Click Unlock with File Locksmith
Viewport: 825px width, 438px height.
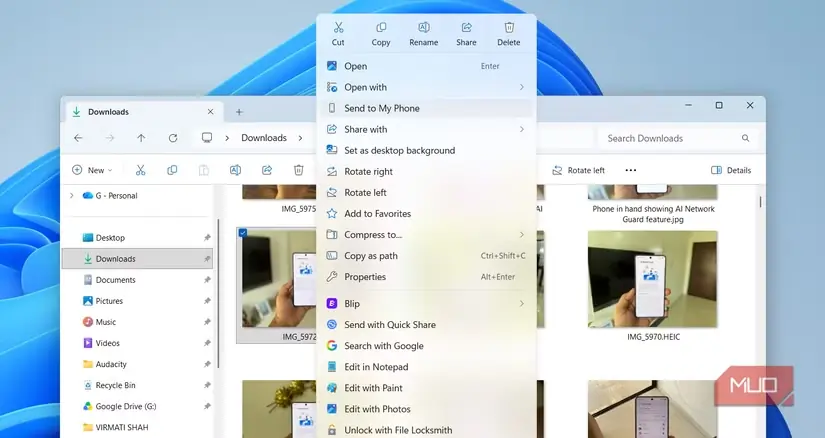click(x=426, y=430)
